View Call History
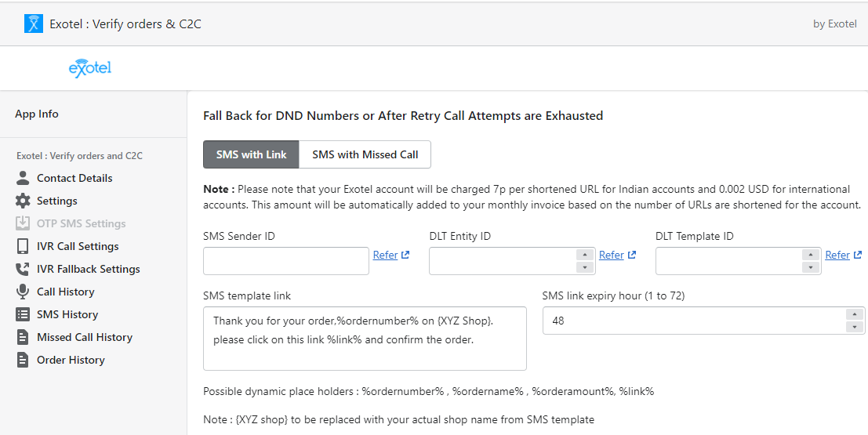Viewport: 868px width, 435px height. (65, 292)
